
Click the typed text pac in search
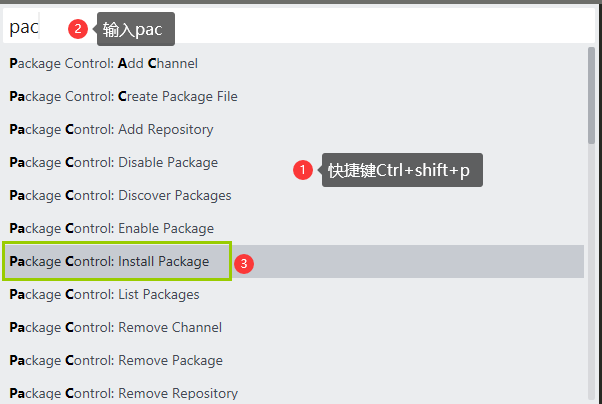coord(24,27)
